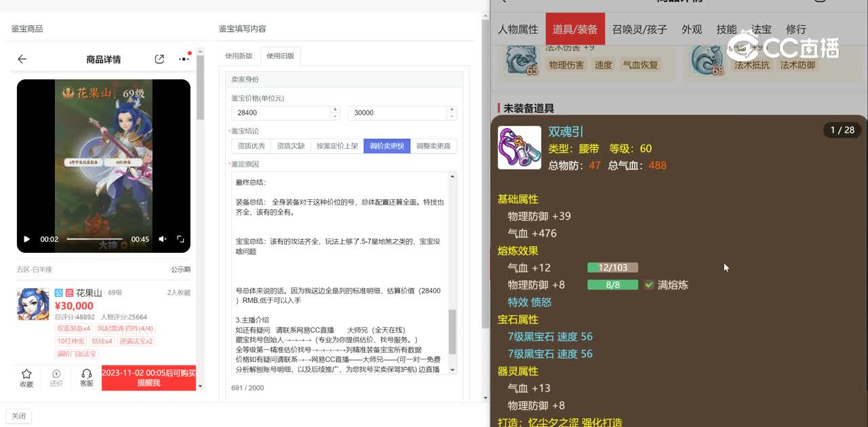Toggle the 满熔炼 checkbox
Screen dimensions: 868x427
click(649, 285)
